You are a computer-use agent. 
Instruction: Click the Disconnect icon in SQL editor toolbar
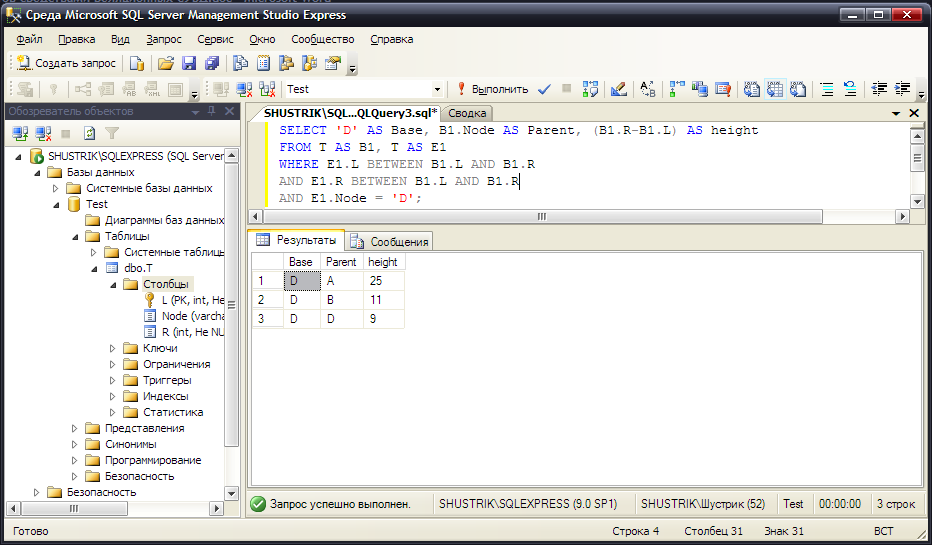pos(244,89)
